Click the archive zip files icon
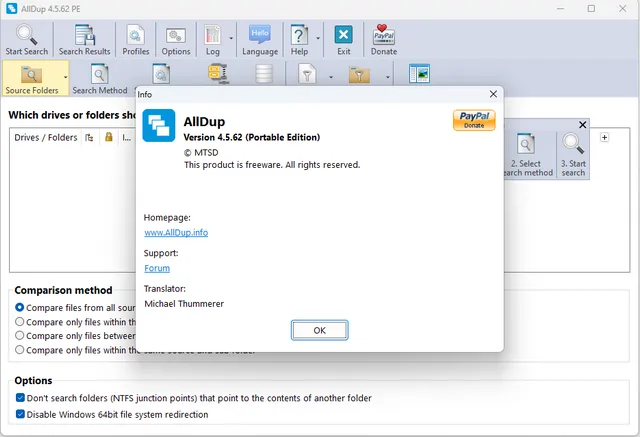This screenshot has width=640, height=437. point(218,73)
